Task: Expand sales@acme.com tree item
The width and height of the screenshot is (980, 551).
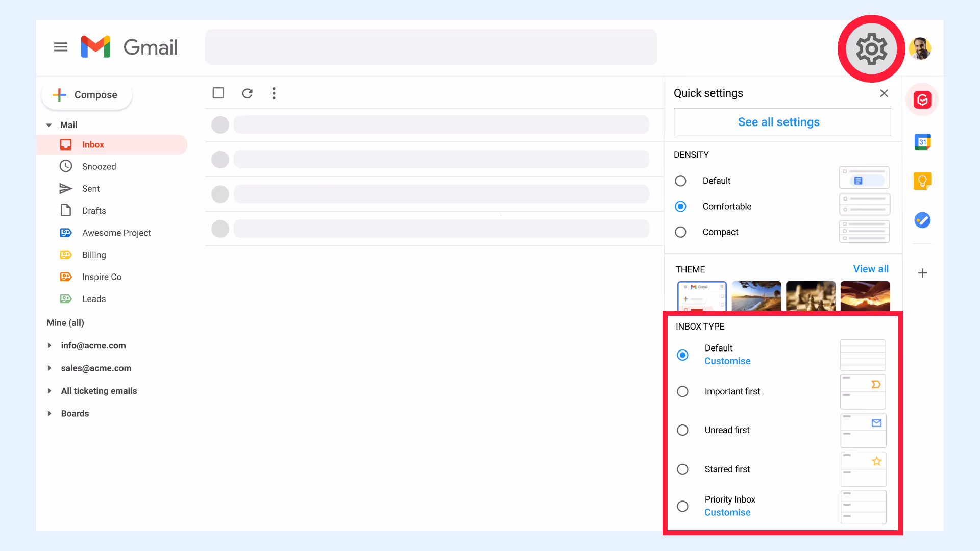Action: click(49, 368)
